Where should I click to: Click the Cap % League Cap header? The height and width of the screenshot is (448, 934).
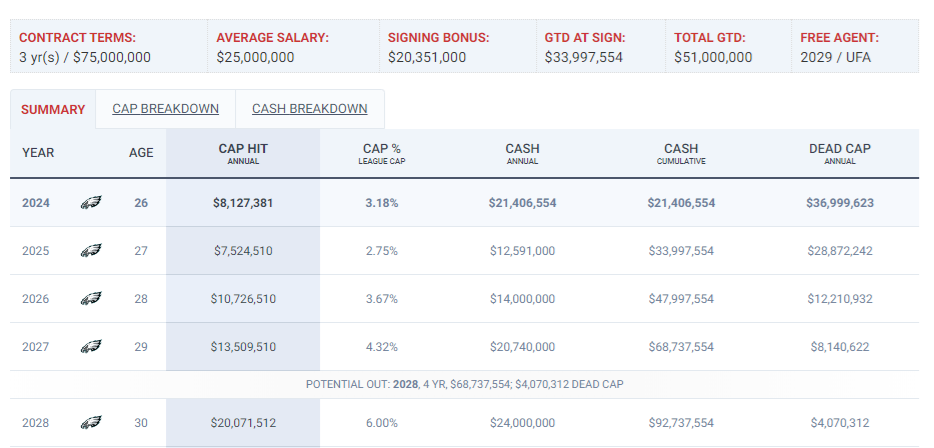(381, 153)
